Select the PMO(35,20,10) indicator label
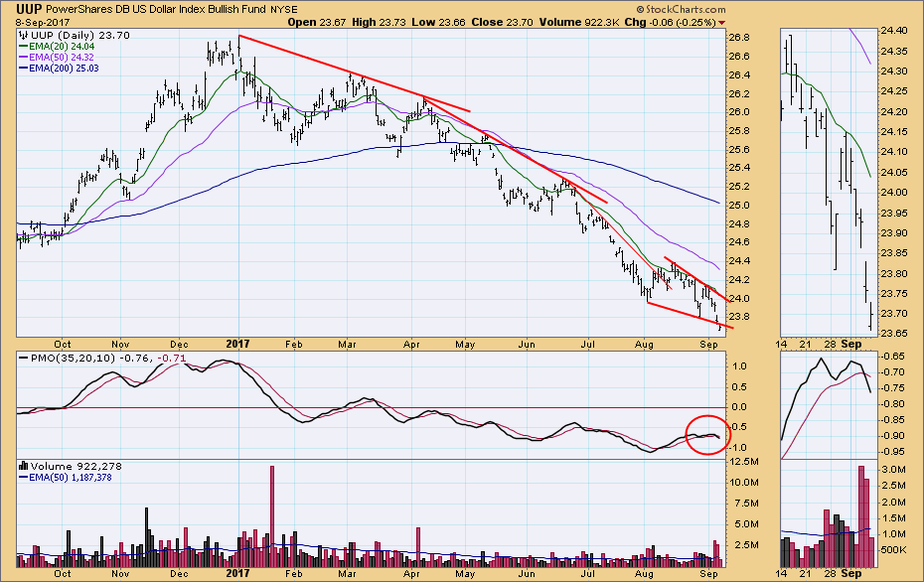 (x=74, y=358)
